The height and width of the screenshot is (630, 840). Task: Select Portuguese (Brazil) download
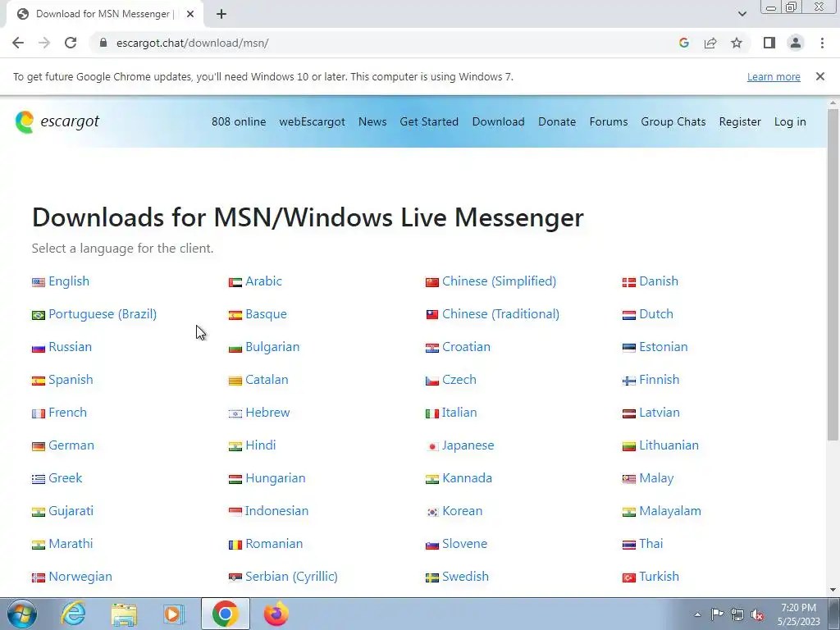(103, 314)
